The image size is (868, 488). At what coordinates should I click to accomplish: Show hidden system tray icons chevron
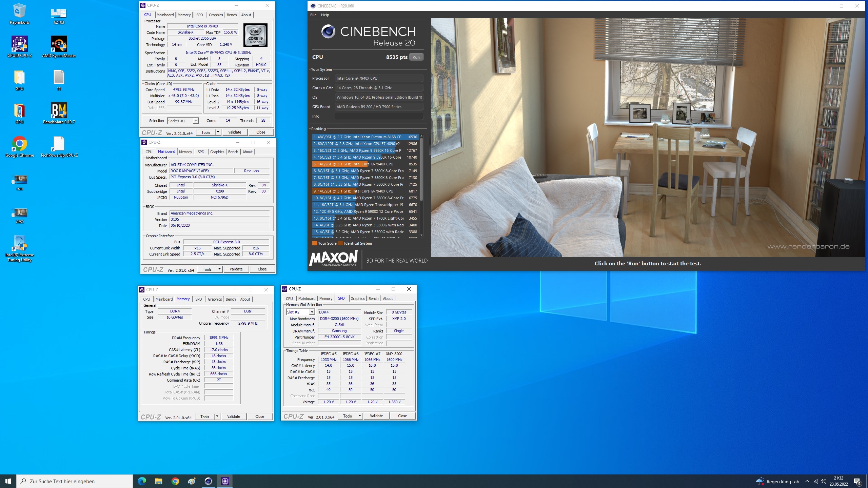(807, 482)
